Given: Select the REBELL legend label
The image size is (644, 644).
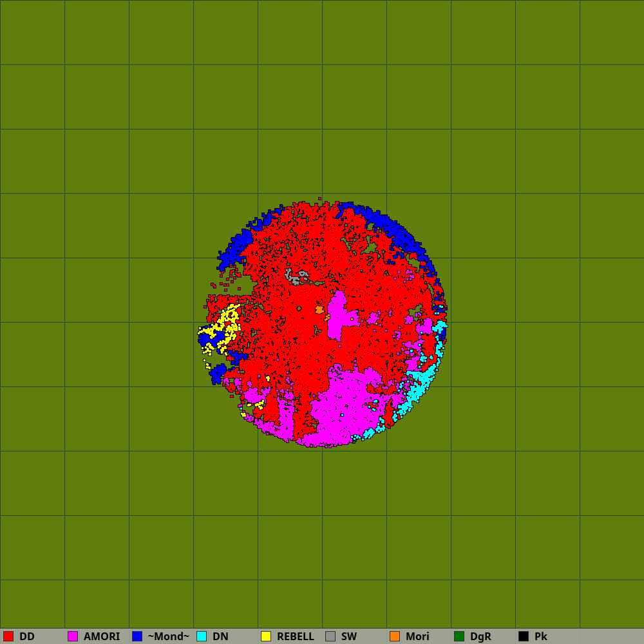Looking at the screenshot, I should [x=296, y=636].
